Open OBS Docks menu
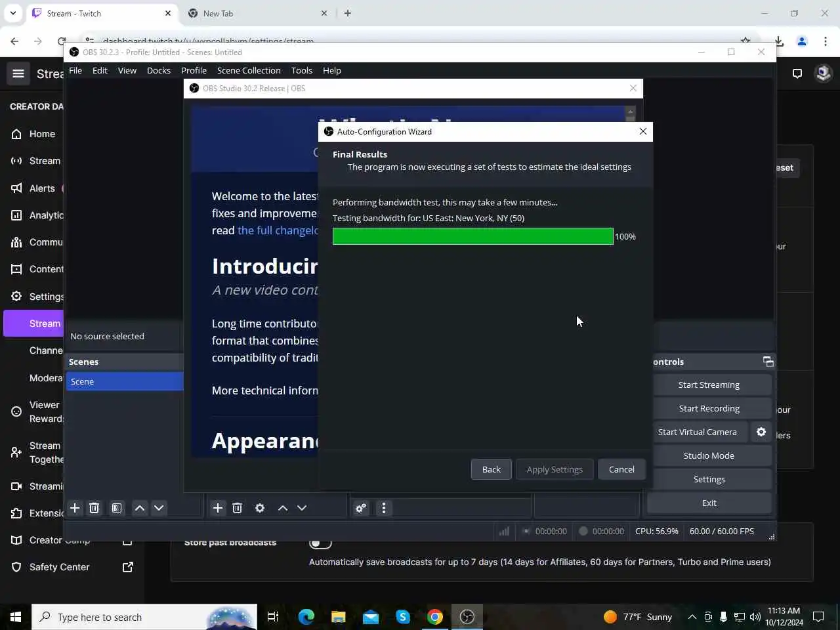 [x=159, y=70]
